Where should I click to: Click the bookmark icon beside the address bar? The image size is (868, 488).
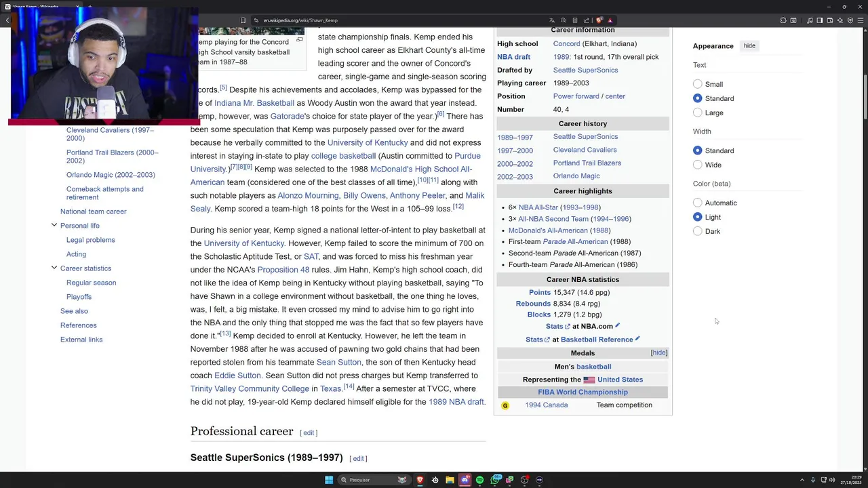click(243, 20)
